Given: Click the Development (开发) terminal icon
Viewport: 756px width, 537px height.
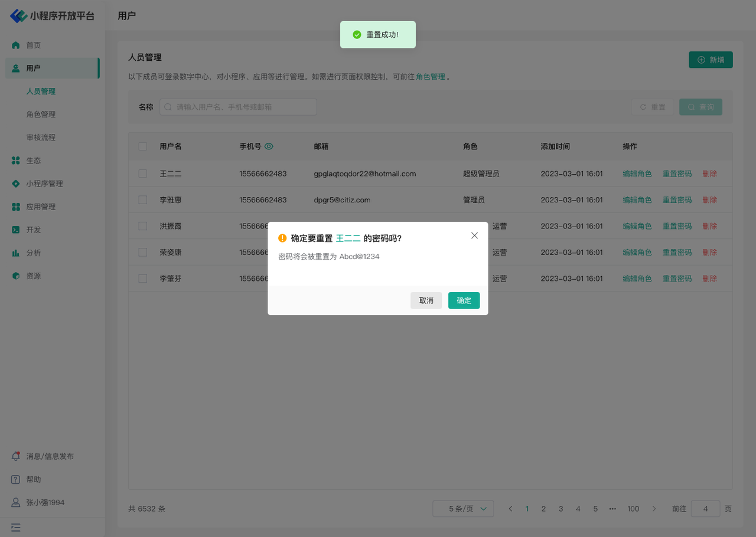Looking at the screenshot, I should click(16, 230).
